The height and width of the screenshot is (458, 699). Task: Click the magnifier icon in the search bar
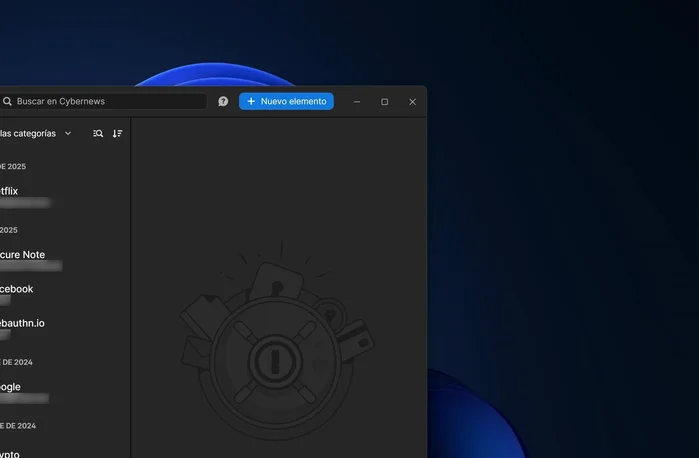7,101
